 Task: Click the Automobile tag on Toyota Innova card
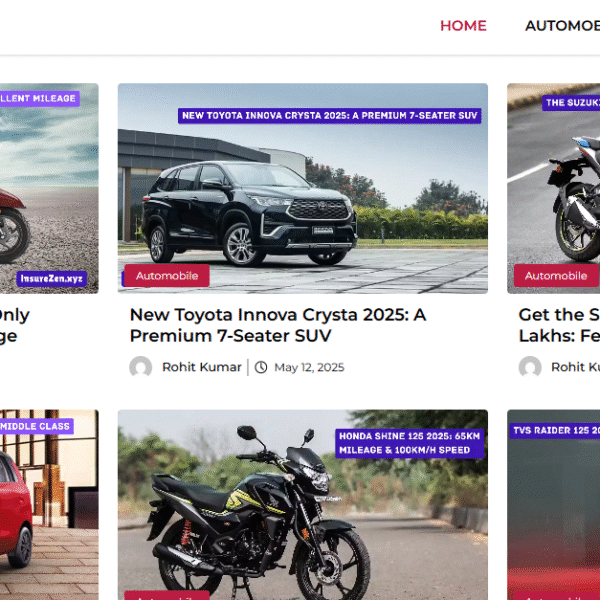(x=167, y=276)
